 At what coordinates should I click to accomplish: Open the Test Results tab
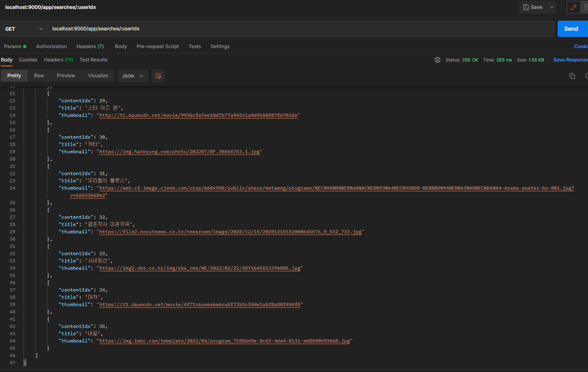click(x=93, y=60)
